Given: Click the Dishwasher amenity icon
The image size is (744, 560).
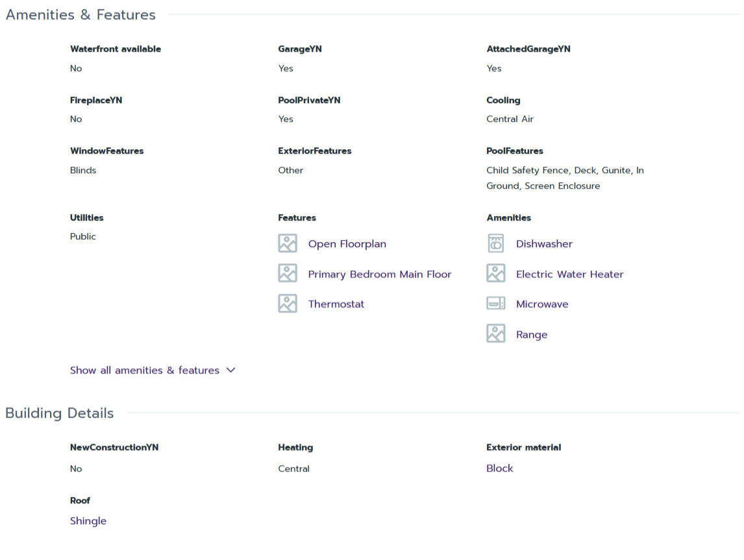Looking at the screenshot, I should point(495,243).
